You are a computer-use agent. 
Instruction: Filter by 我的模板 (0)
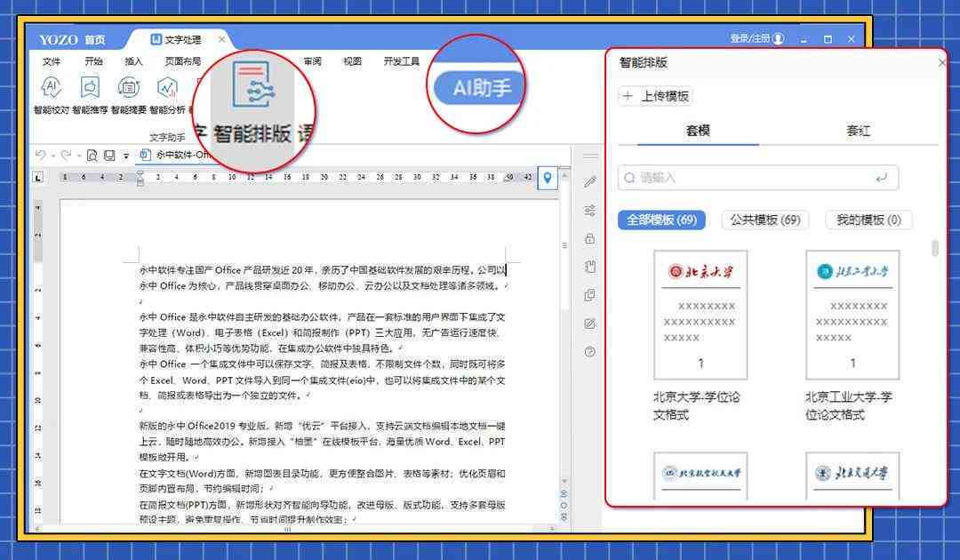868,220
